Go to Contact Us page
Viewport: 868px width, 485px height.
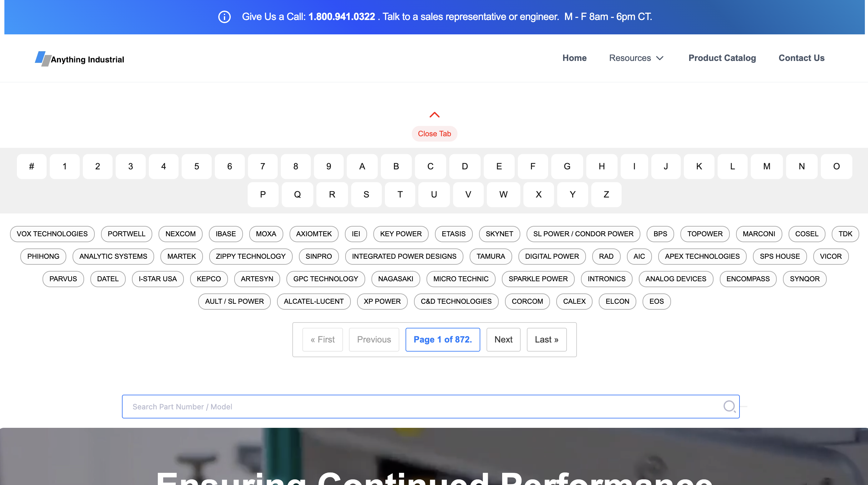click(801, 58)
